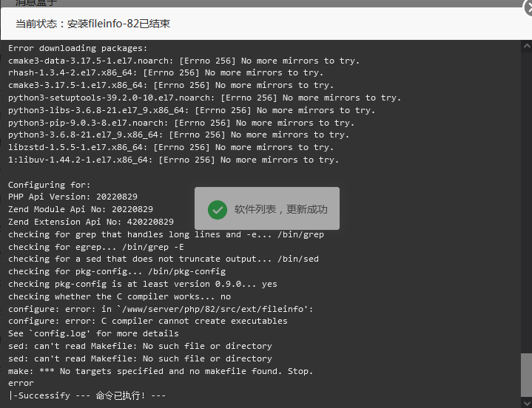Click the cmake3-data-3.17.5 error line
Image resolution: width=532 pixels, height=408 pixels.
[x=183, y=61]
